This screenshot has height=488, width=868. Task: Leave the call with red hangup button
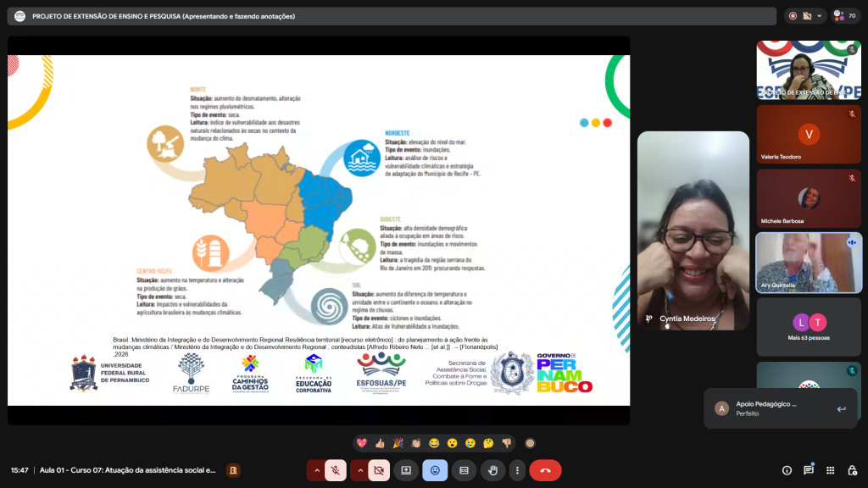[x=545, y=470]
